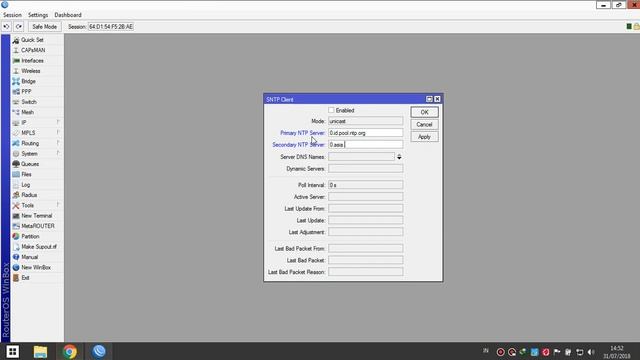Open Chrome from the taskbar
This screenshot has height=360, width=640.
[70, 351]
